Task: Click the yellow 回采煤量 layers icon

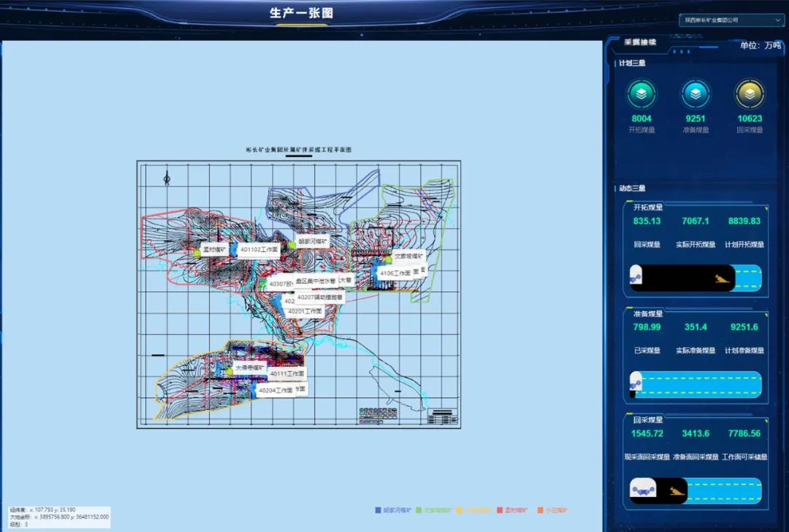Action: coord(750,94)
